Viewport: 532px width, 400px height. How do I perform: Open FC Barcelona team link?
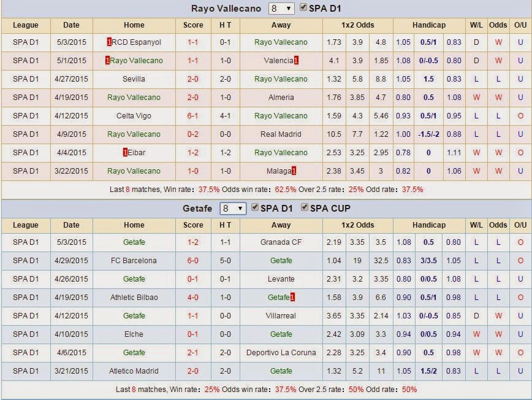pyautogui.click(x=134, y=261)
